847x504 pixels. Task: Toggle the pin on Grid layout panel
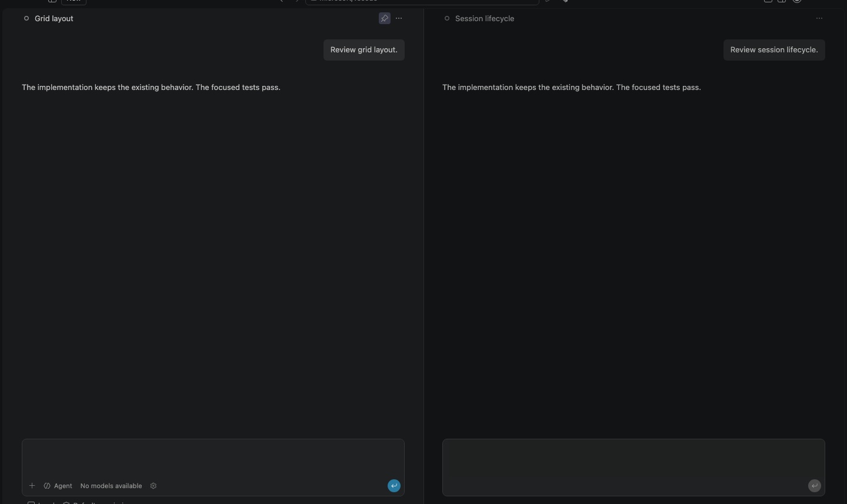click(385, 18)
